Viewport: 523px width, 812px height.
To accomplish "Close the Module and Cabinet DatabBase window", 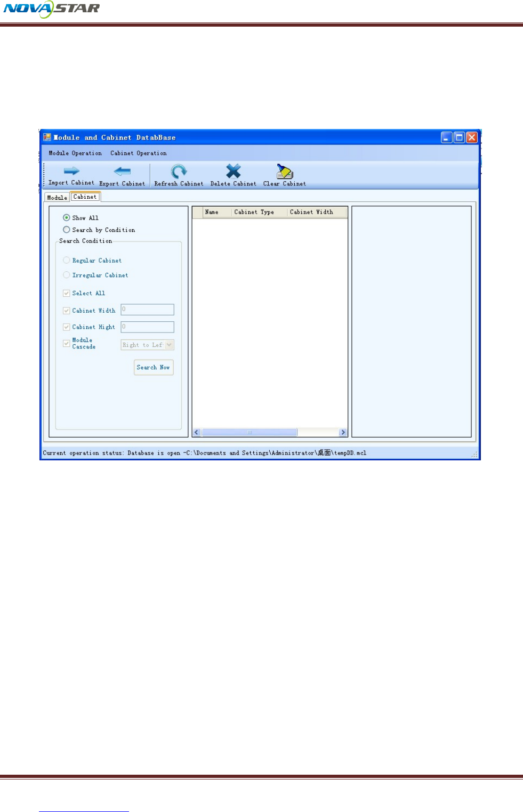I will pyautogui.click(x=472, y=137).
